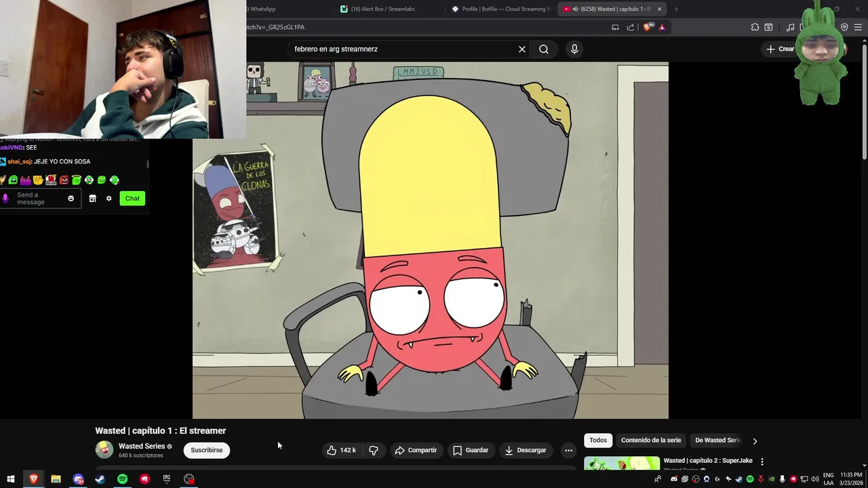Like the video with 142 k likes
Image resolution: width=868 pixels, height=488 pixels.
(342, 450)
